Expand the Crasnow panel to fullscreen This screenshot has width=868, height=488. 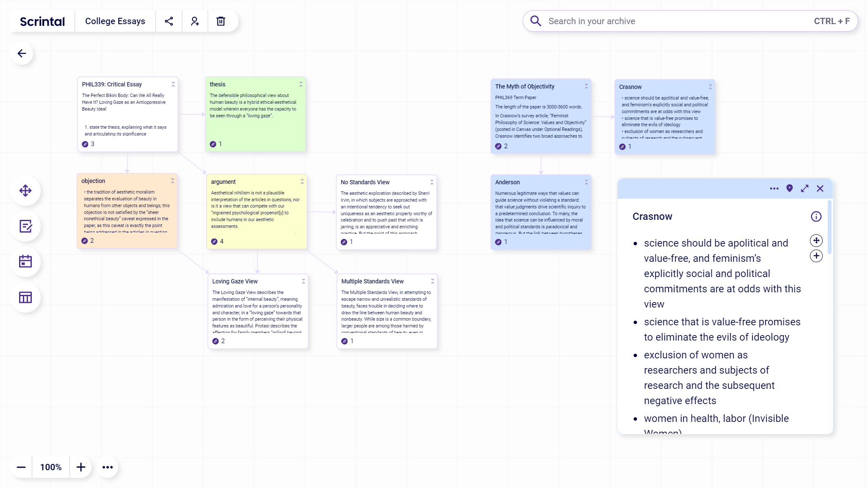tap(804, 189)
